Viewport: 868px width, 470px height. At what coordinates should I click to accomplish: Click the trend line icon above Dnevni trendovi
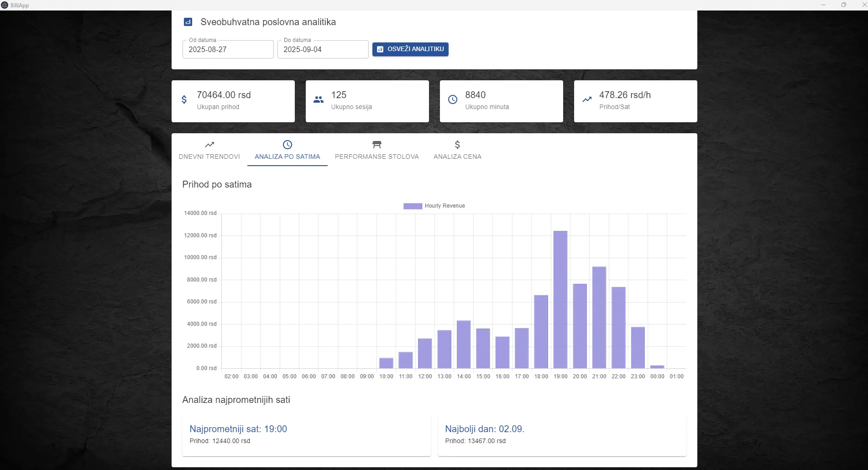[209, 145]
